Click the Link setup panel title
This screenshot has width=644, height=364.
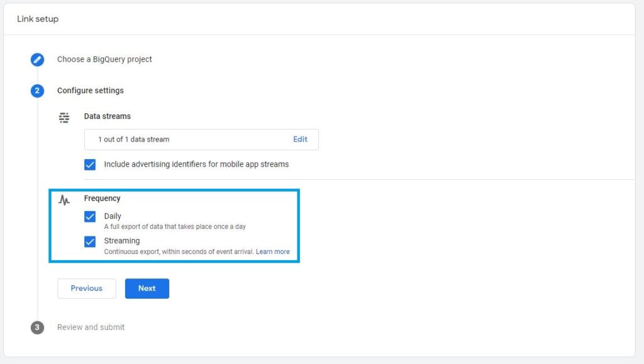coord(38,19)
